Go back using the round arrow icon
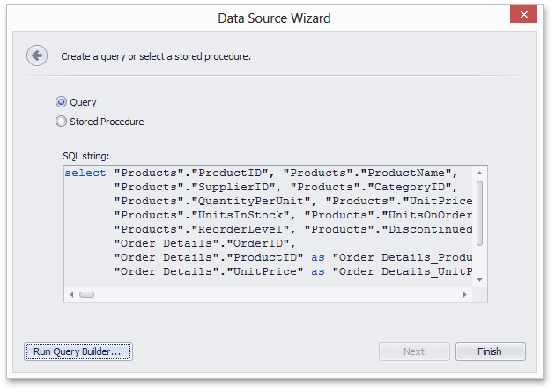Screen dimensions: 555x392 [37, 55]
